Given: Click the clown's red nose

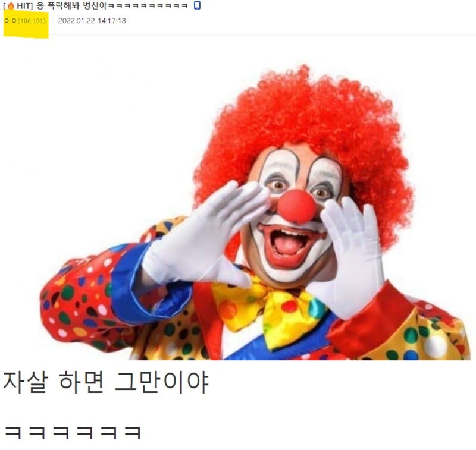Looking at the screenshot, I should pyautogui.click(x=296, y=206).
